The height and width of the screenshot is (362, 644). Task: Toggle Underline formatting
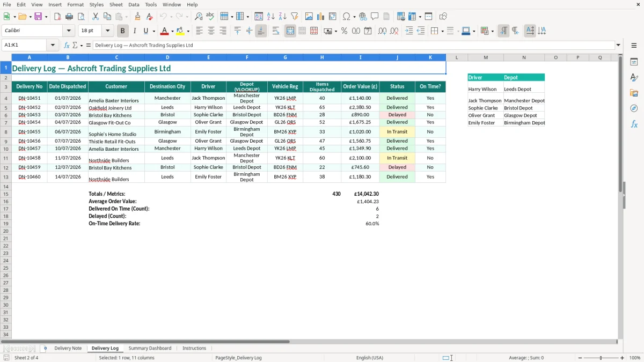coord(145,31)
